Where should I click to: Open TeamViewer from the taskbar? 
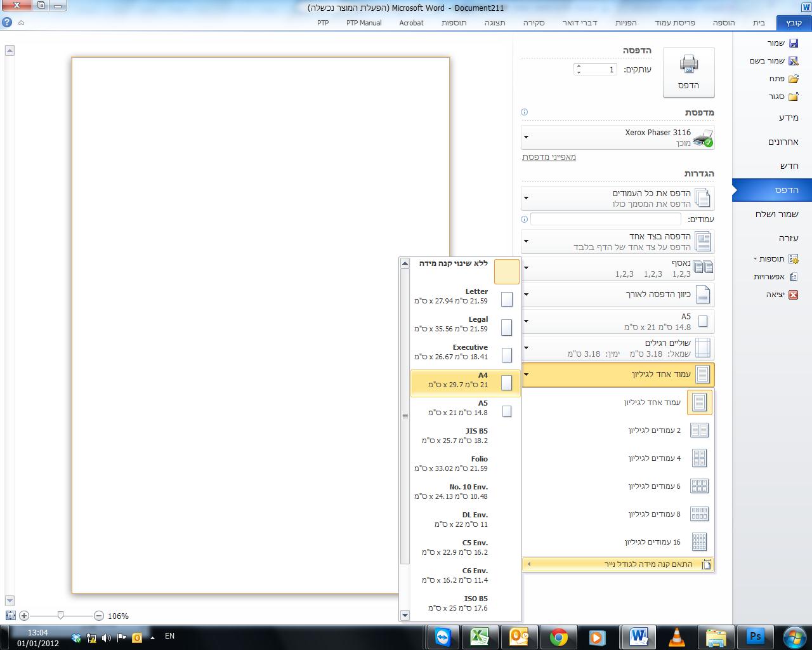coord(442,637)
